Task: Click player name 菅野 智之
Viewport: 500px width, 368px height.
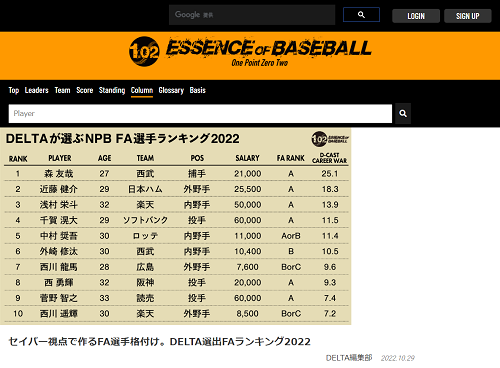Action: [59, 298]
